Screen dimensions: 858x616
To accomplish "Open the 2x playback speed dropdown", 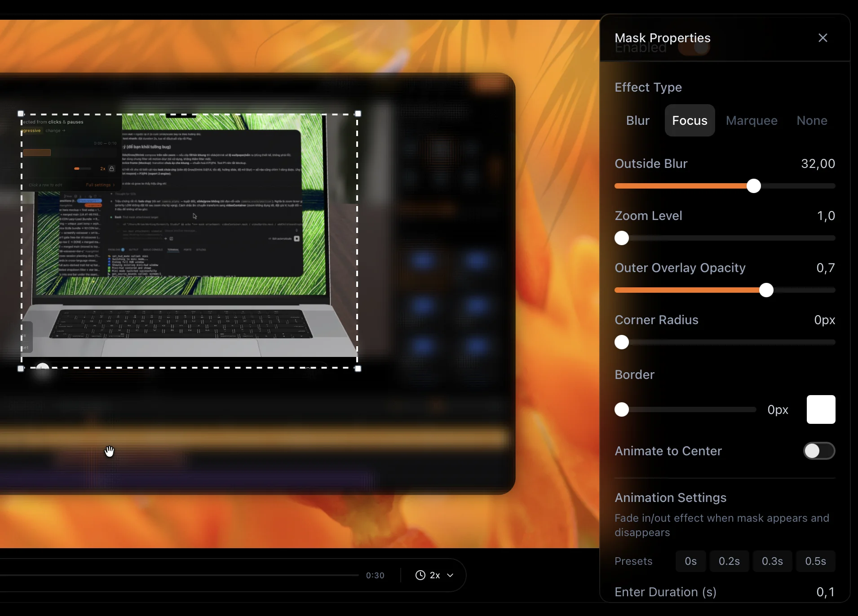I will coord(434,575).
